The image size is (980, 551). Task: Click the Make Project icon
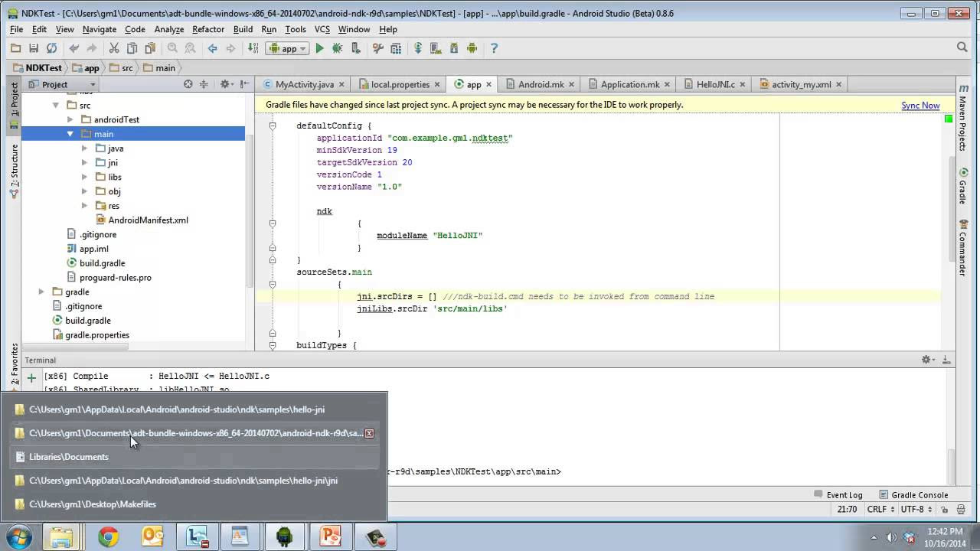coord(253,48)
